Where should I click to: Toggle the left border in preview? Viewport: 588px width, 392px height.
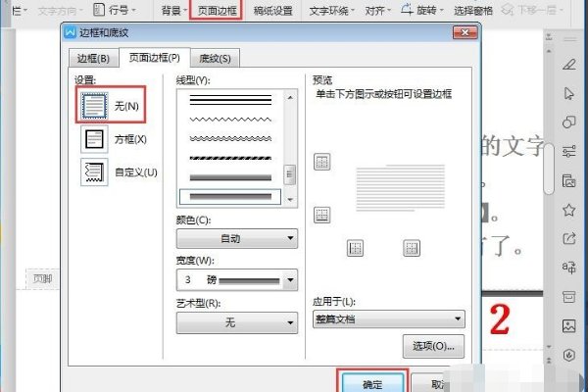(x=355, y=248)
